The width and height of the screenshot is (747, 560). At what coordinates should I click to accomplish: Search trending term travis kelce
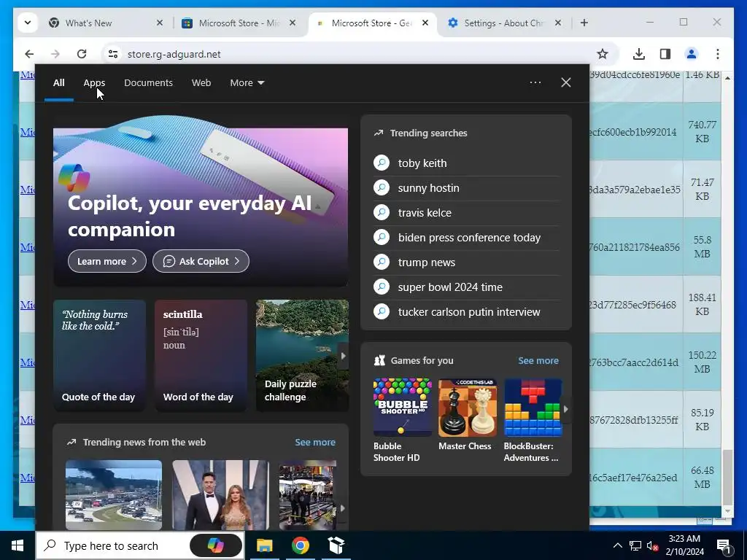[466, 212]
